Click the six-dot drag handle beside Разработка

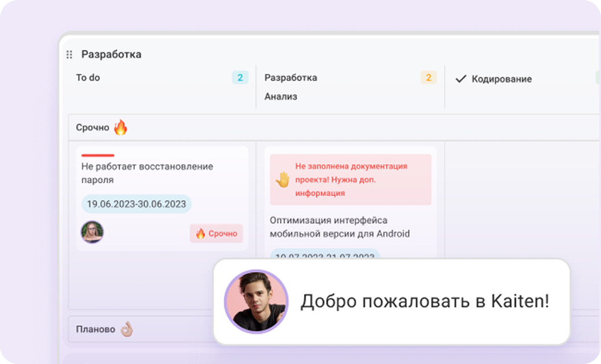[69, 55]
